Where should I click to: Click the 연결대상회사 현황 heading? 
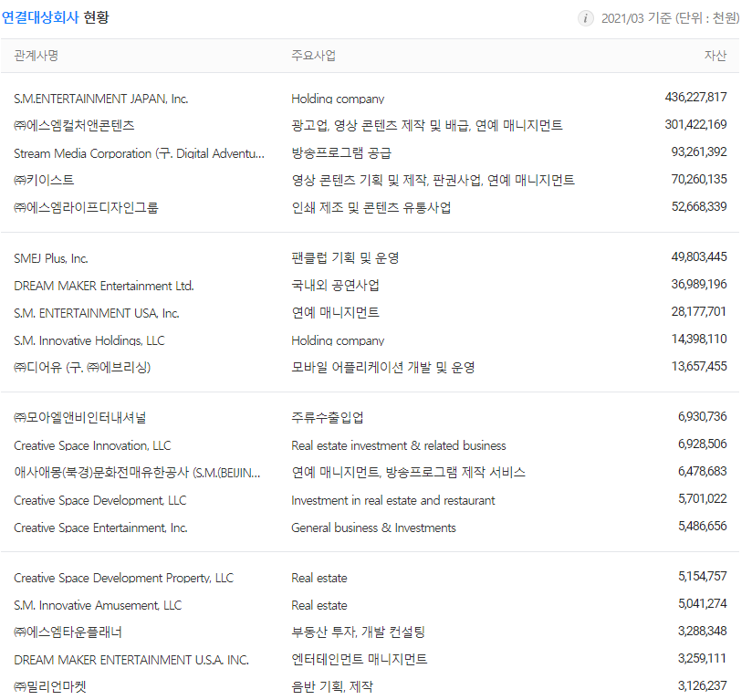[x=56, y=17]
